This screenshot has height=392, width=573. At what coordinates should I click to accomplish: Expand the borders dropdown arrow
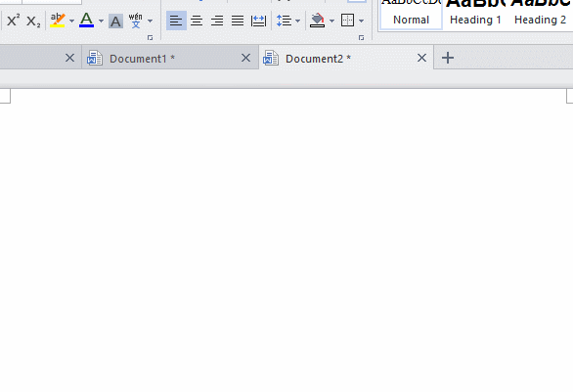[361, 21]
